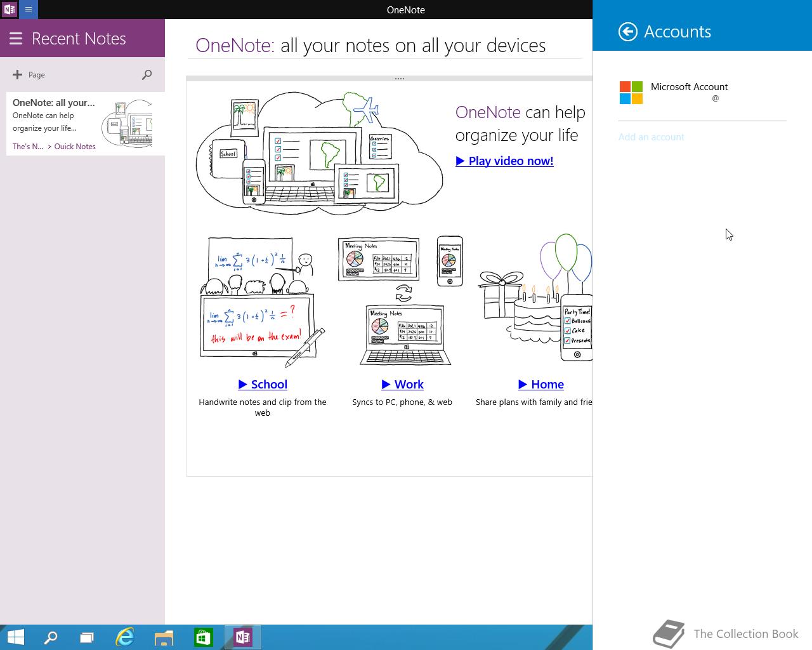Screen dimensions: 812x650
Task: Click the classroom School illustration
Action: [263, 303]
